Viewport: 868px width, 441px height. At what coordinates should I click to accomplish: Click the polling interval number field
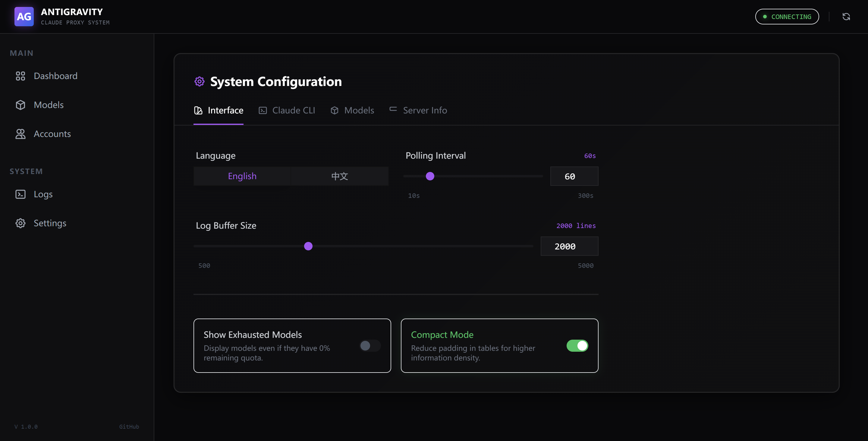[x=574, y=176]
